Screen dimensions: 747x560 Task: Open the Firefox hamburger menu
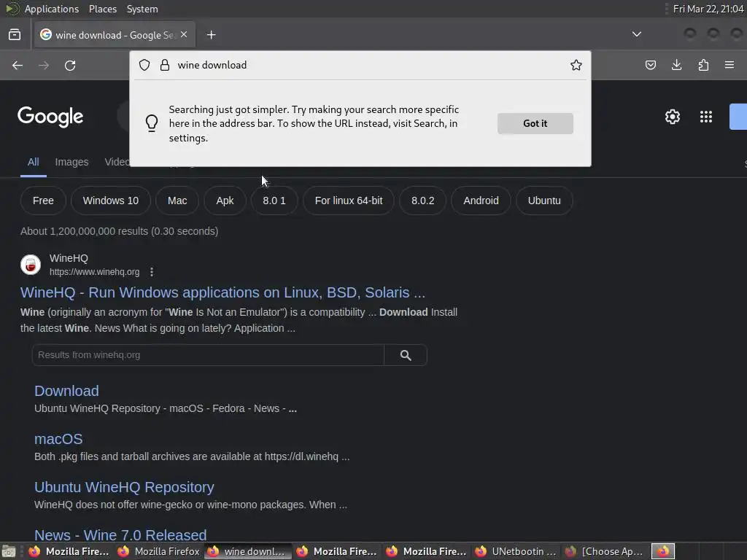pos(729,65)
